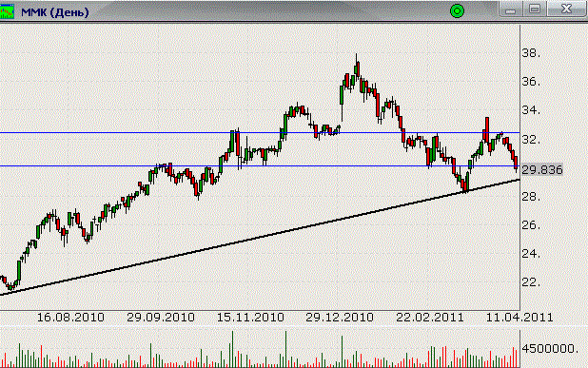Screen dimensions: 588x368
Task: Click the 24. price axis label
Action: pyautogui.click(x=531, y=254)
